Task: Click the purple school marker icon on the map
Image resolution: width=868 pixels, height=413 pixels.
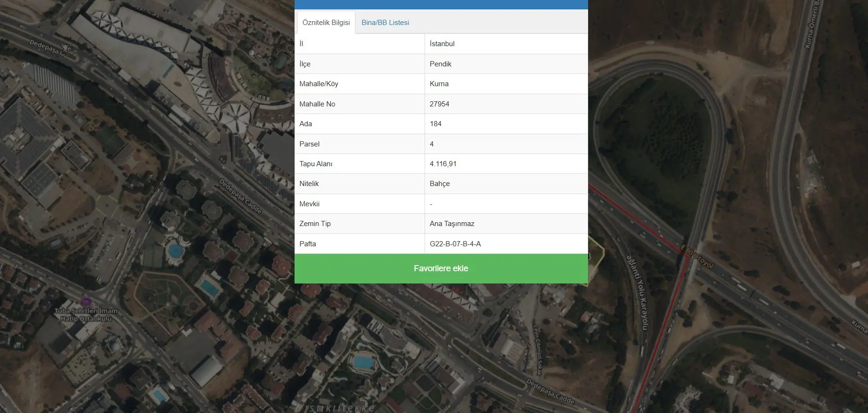Action: point(85,301)
